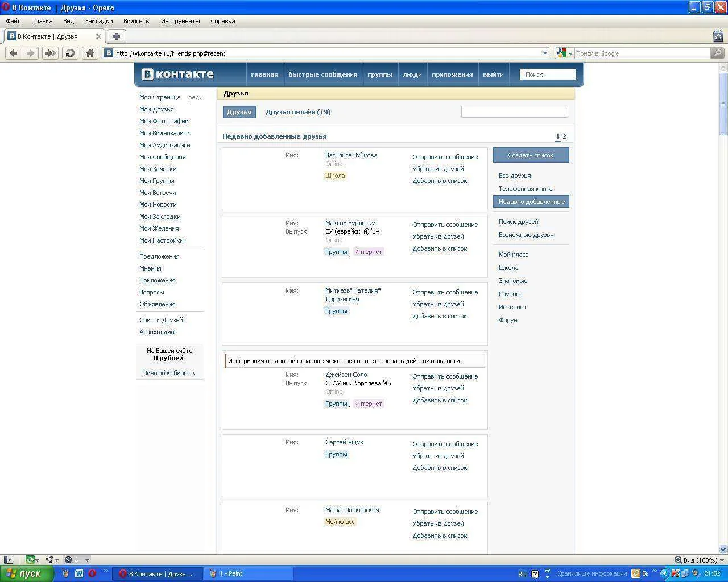Open the Opera Turbo status dropdown arrow

tap(86, 560)
